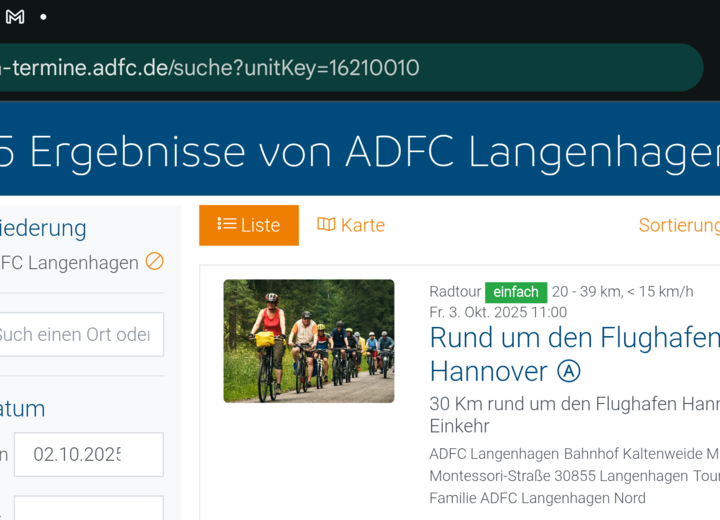Click the 'Familie ADFC Langenhagen Nord' text

pyautogui.click(x=537, y=498)
